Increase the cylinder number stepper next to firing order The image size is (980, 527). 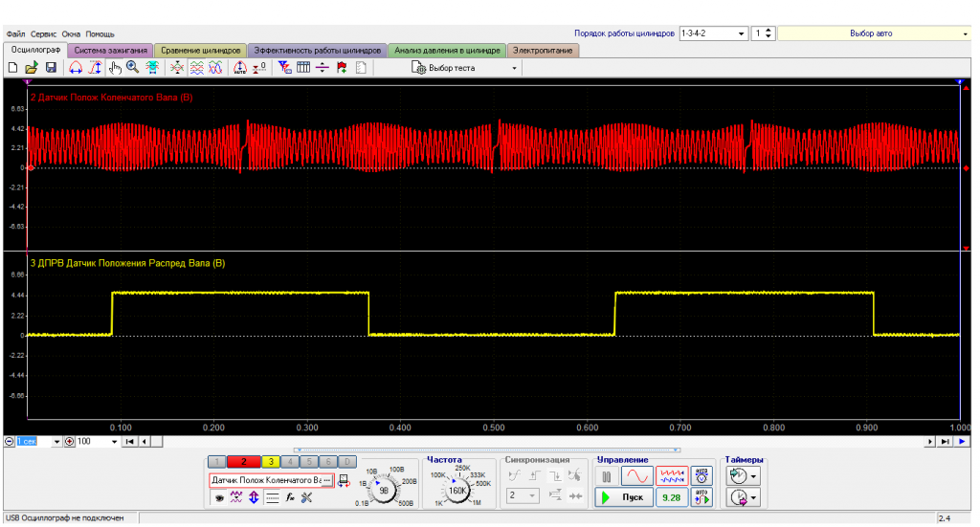click(768, 31)
